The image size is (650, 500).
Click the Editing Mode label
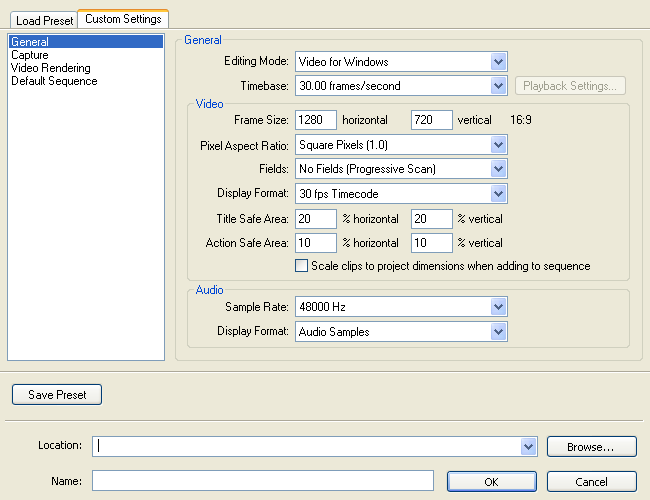coord(256,61)
